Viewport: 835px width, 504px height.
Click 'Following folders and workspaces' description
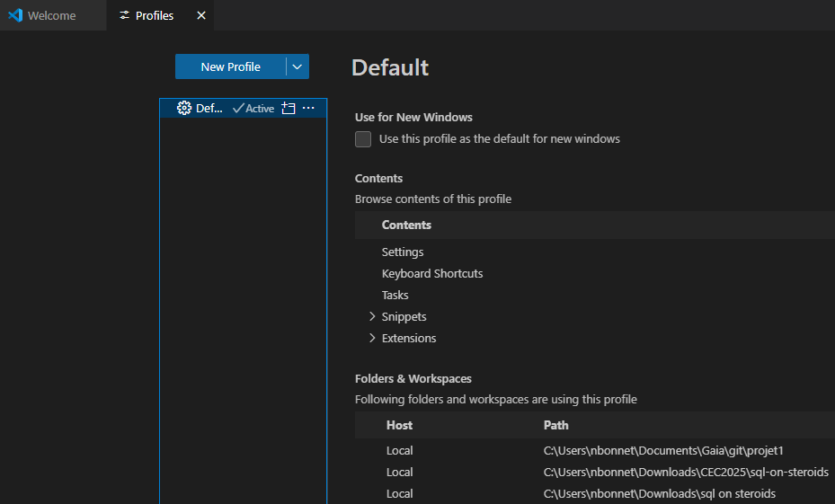(496, 399)
